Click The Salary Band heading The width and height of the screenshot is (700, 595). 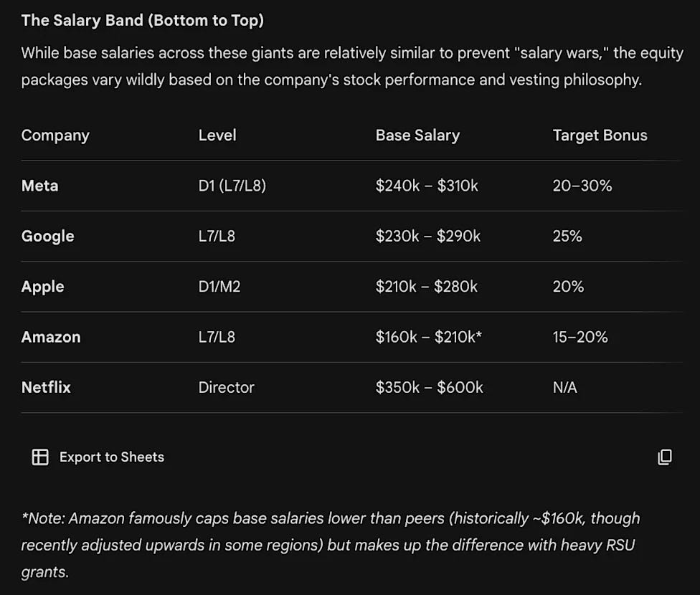tap(143, 21)
